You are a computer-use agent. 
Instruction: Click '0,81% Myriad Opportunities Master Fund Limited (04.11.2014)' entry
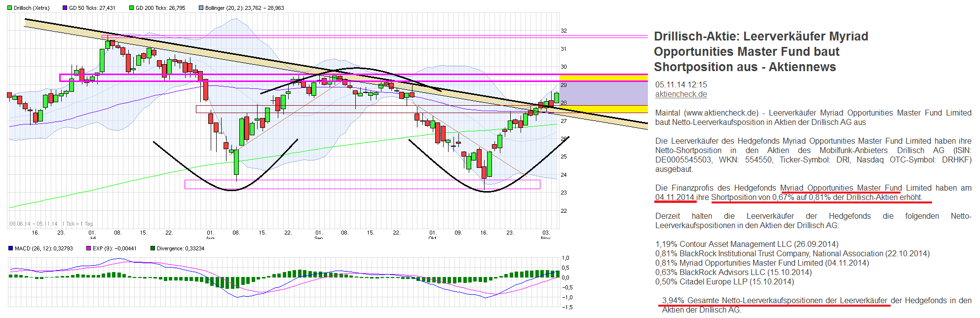pyautogui.click(x=762, y=263)
